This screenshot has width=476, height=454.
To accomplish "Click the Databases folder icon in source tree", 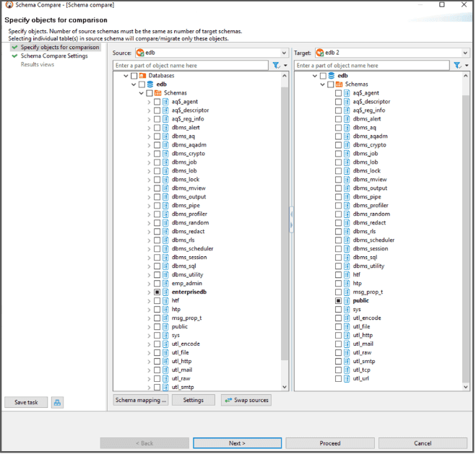I will point(143,76).
